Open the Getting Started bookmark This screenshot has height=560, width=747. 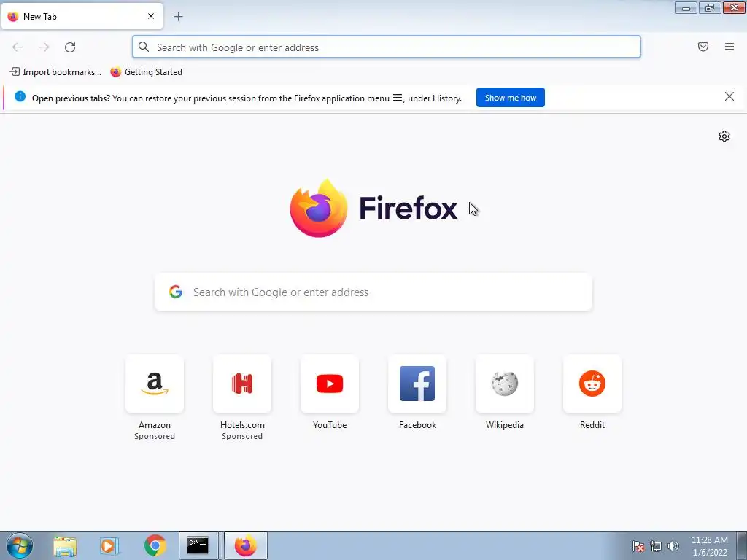pos(146,72)
